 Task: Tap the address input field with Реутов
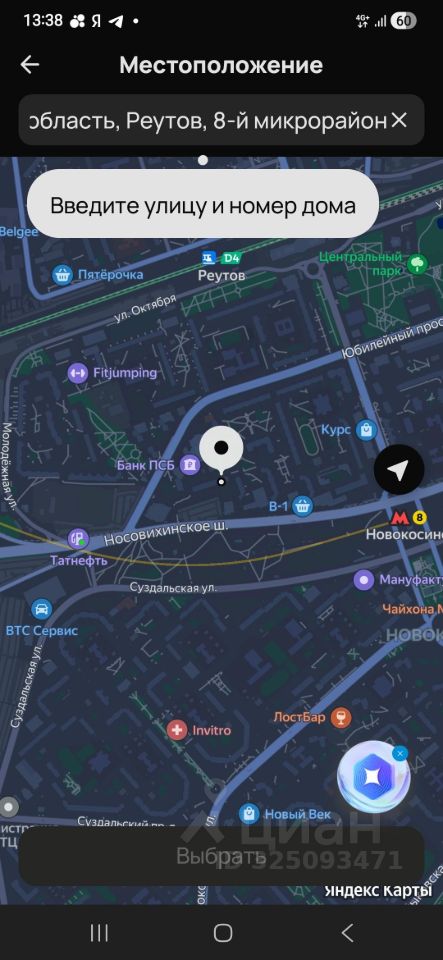coord(222,120)
